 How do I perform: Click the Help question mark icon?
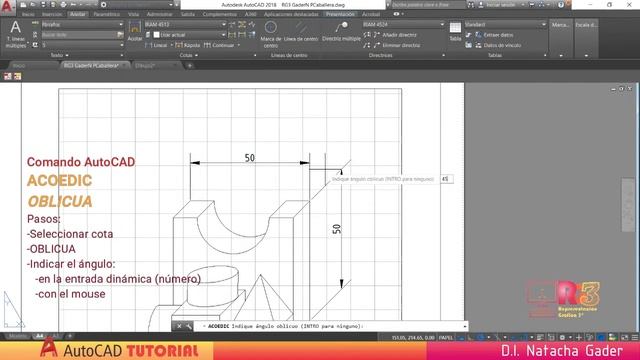click(x=561, y=5)
